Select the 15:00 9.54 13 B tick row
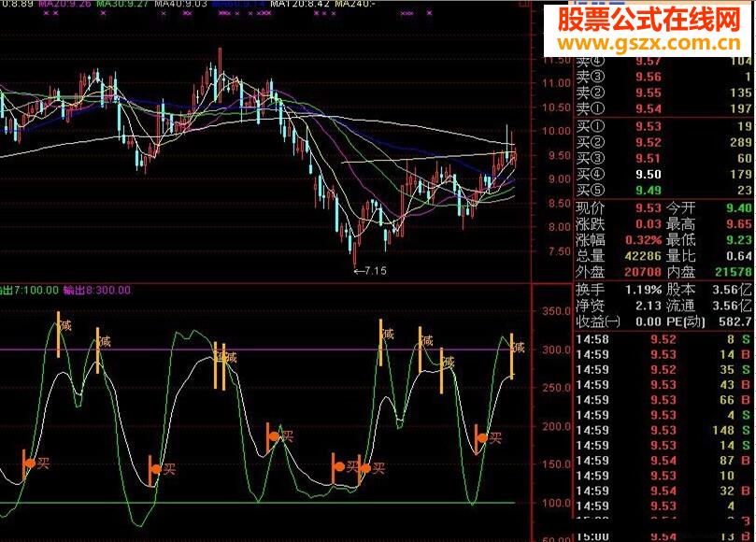This screenshot has height=542, width=756. tap(663, 536)
